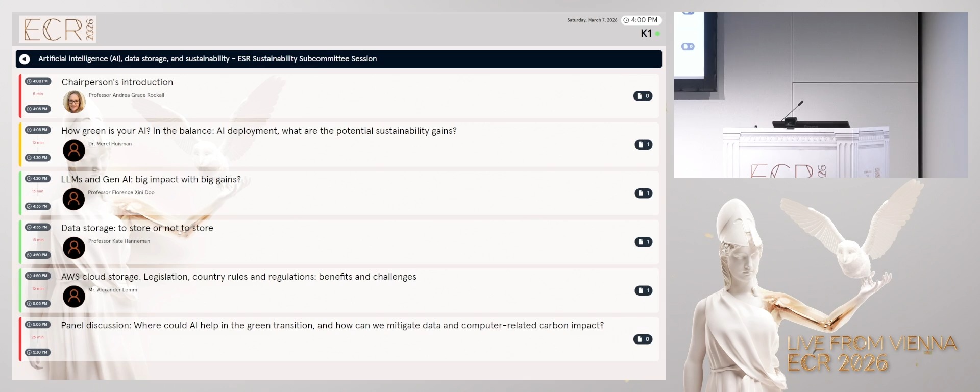Screen dimensions: 980x392
Task: Click the live podium video feed
Action: tap(820, 95)
